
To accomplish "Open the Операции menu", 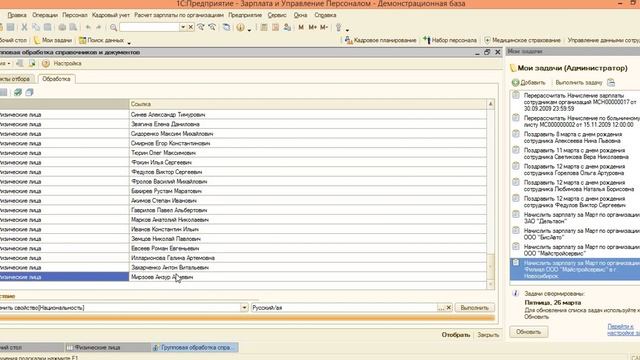I will point(45,15).
